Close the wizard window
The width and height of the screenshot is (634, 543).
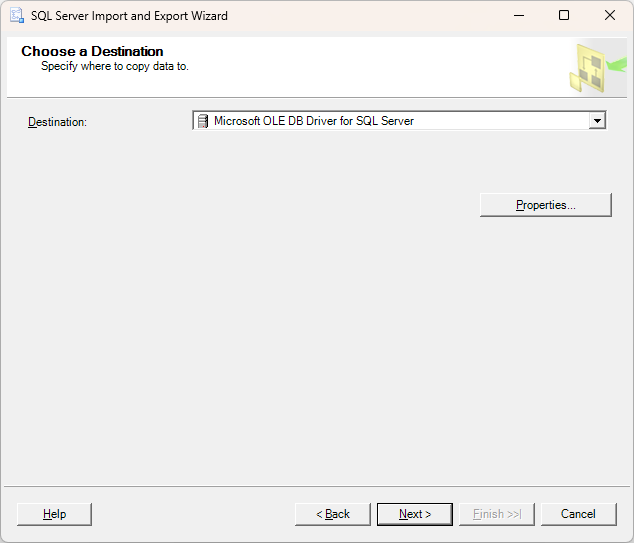610,16
